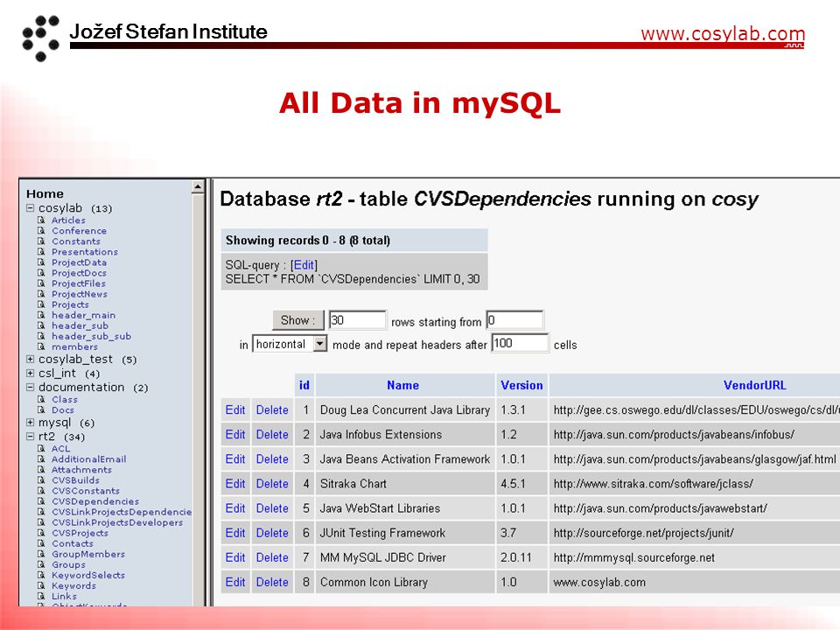This screenshot has height=630, width=840.
Task: Click browse icon next to Constants table
Action: coord(41,241)
